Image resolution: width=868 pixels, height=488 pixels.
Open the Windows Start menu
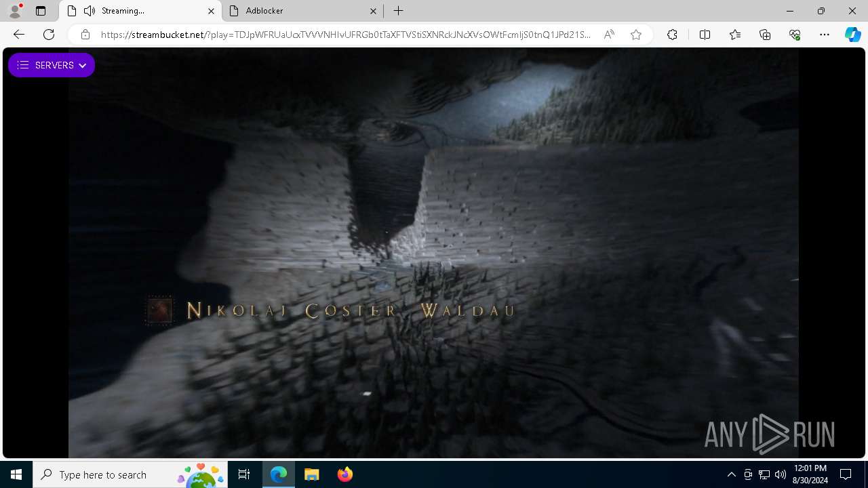(x=16, y=474)
